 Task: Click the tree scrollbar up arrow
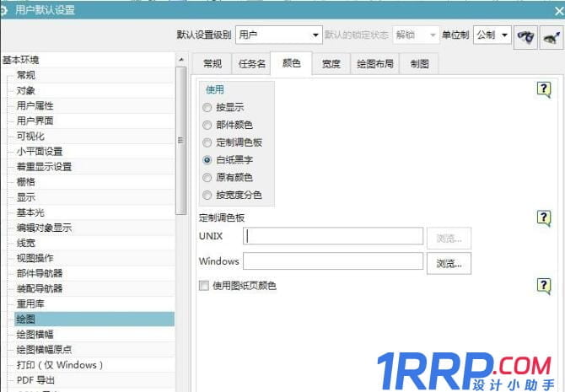coord(181,60)
